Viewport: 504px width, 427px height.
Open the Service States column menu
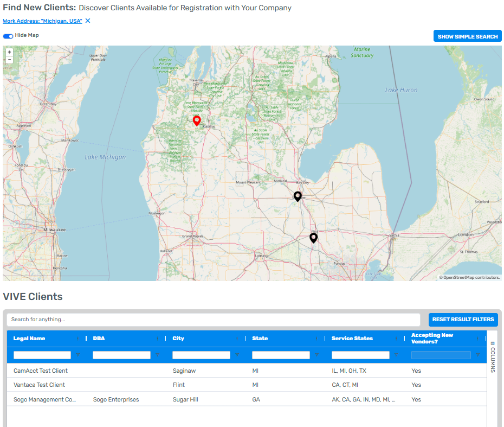396,339
